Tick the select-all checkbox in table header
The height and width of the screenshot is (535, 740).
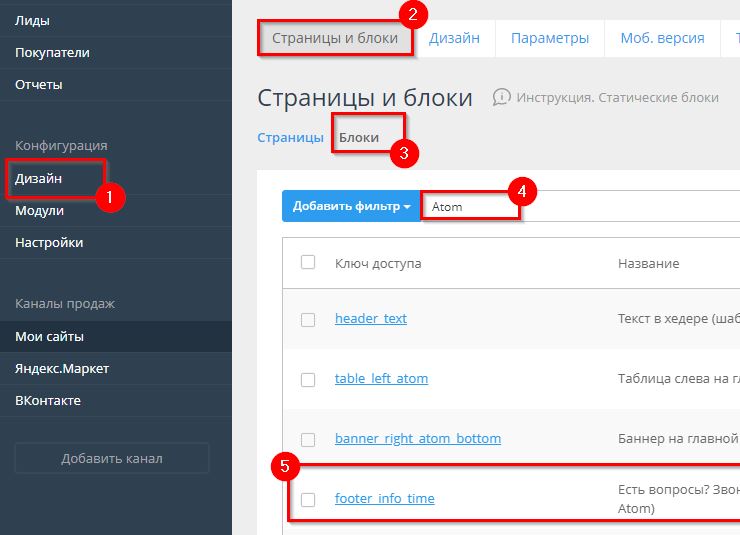tap(308, 263)
